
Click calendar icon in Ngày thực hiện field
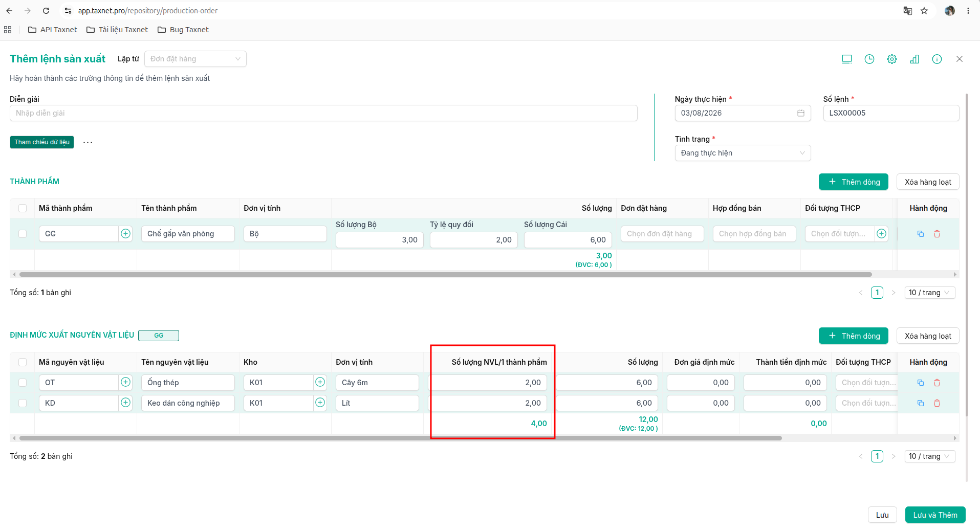tap(800, 113)
